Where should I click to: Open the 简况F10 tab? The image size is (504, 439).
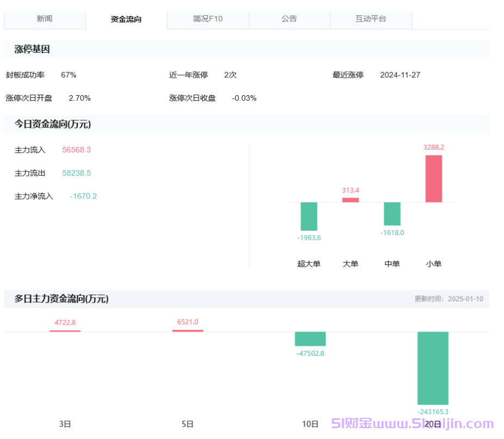[208, 19]
